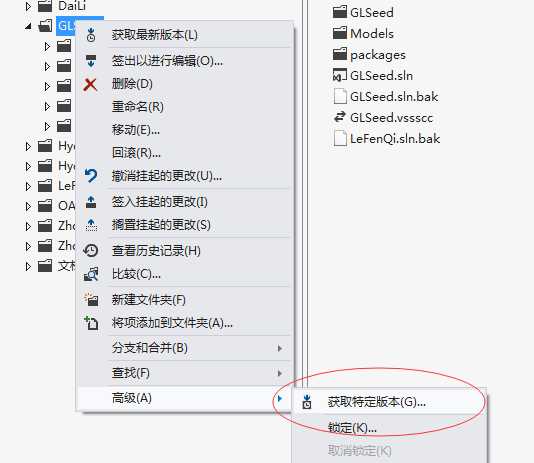Screen dimensions: 534x463
Task: Click the view history clock icon
Action: (x=91, y=251)
